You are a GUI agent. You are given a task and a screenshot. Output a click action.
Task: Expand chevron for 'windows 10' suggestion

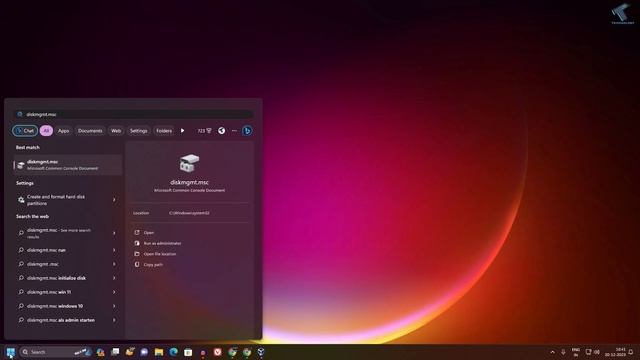[114, 306]
